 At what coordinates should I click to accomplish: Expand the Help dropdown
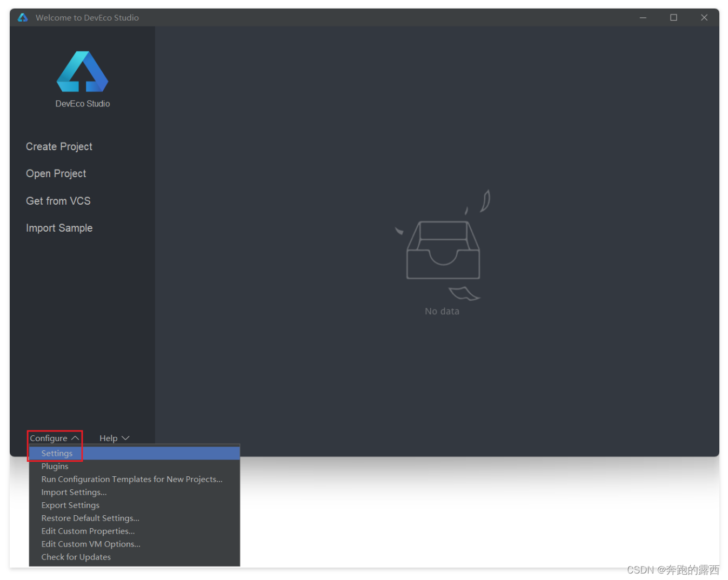pyautogui.click(x=114, y=438)
